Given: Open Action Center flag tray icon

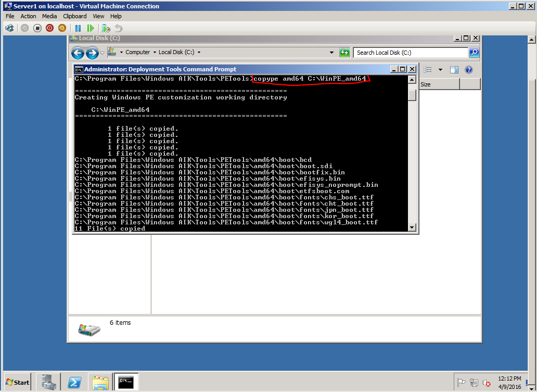Looking at the screenshot, I should [462, 383].
